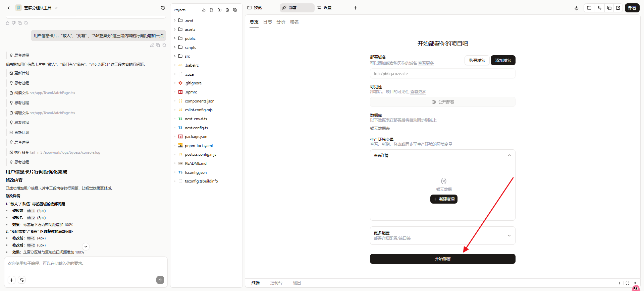Collapse the 查看详情 environment variables section
Viewport: 644px width, 291px height.
point(509,155)
